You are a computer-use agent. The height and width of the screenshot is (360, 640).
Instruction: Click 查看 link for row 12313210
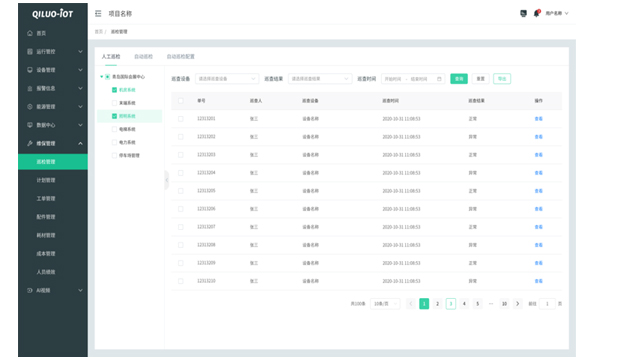[x=539, y=281]
